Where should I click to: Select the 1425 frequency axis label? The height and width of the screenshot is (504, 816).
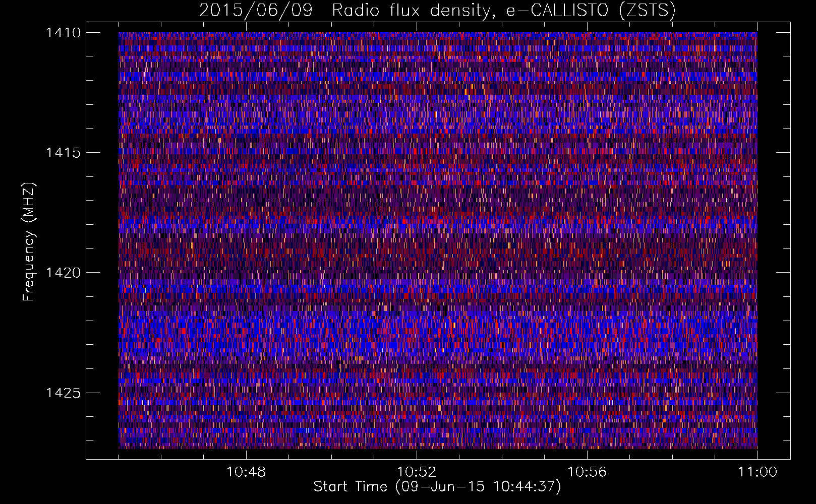coord(63,393)
